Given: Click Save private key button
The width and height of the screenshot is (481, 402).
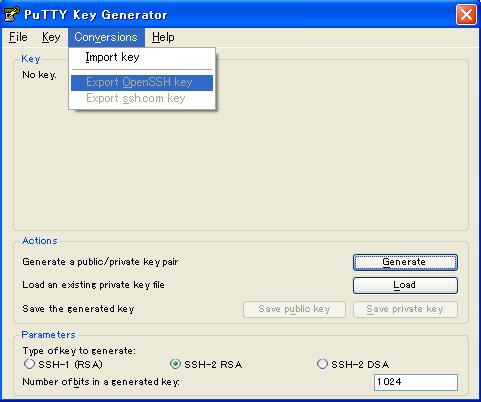Looking at the screenshot, I should point(405,309).
